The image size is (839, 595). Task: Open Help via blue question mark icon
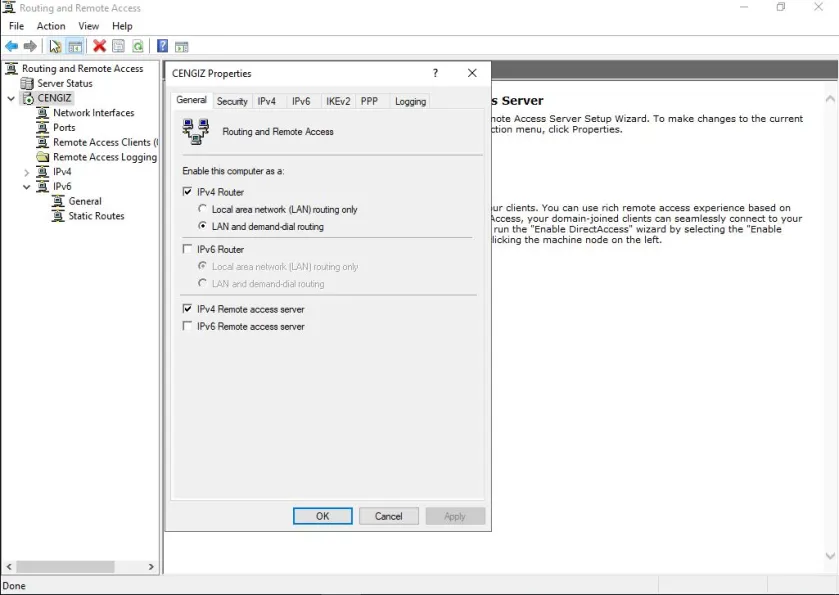tap(162, 46)
